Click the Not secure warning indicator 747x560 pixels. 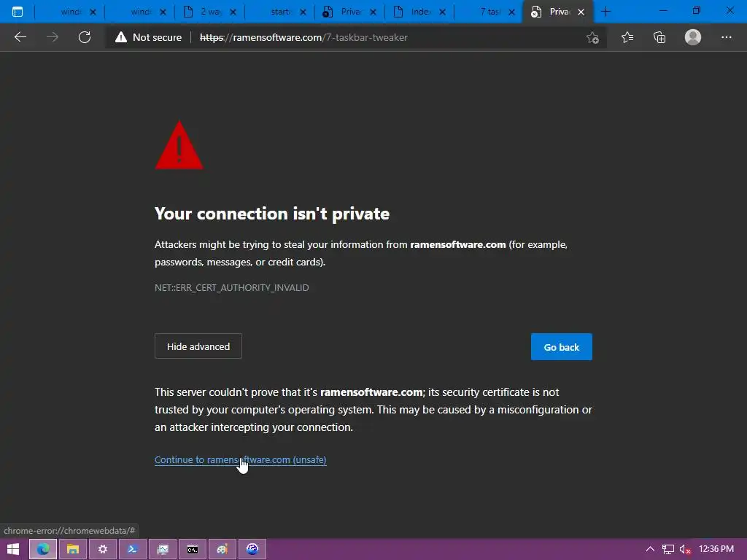(x=149, y=37)
